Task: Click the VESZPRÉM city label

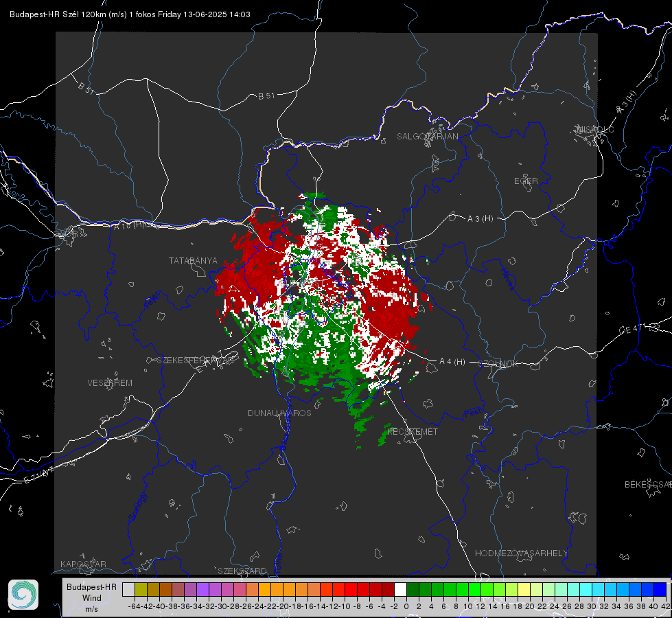Action: pyautogui.click(x=110, y=383)
